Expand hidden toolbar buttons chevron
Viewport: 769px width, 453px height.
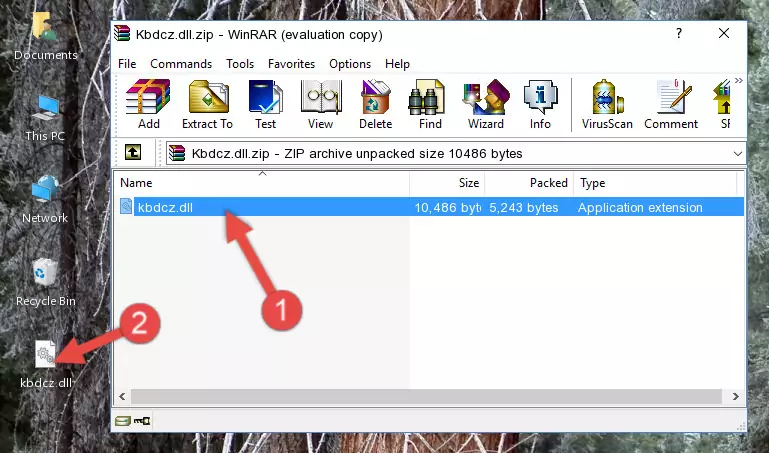(739, 80)
